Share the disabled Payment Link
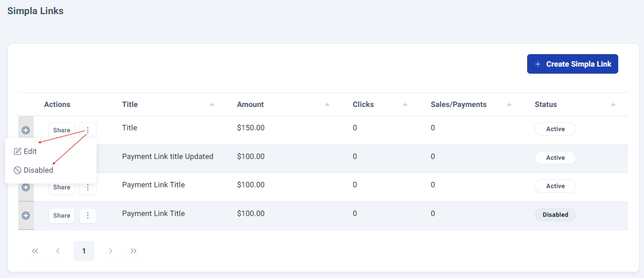Image resolution: width=644 pixels, height=278 pixels. tap(62, 216)
